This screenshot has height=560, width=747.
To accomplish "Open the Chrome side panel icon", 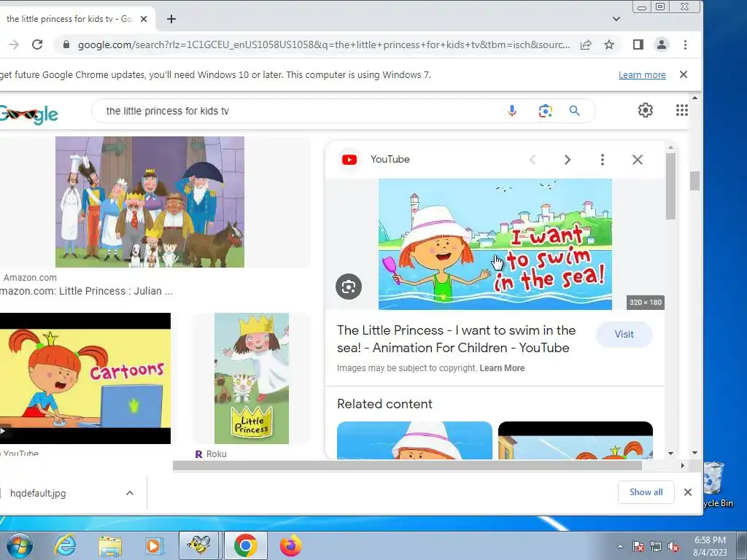I will pyautogui.click(x=638, y=44).
